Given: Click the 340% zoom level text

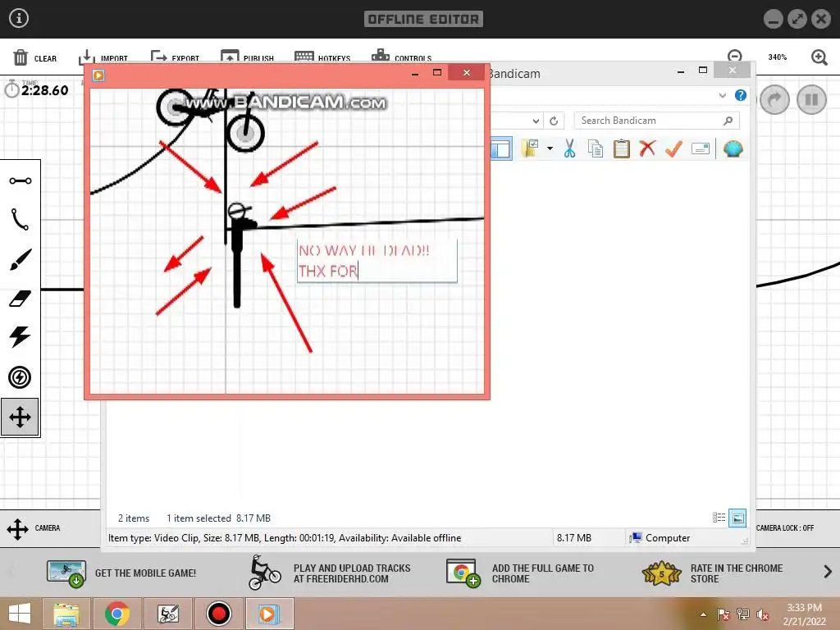Looking at the screenshot, I should (778, 57).
